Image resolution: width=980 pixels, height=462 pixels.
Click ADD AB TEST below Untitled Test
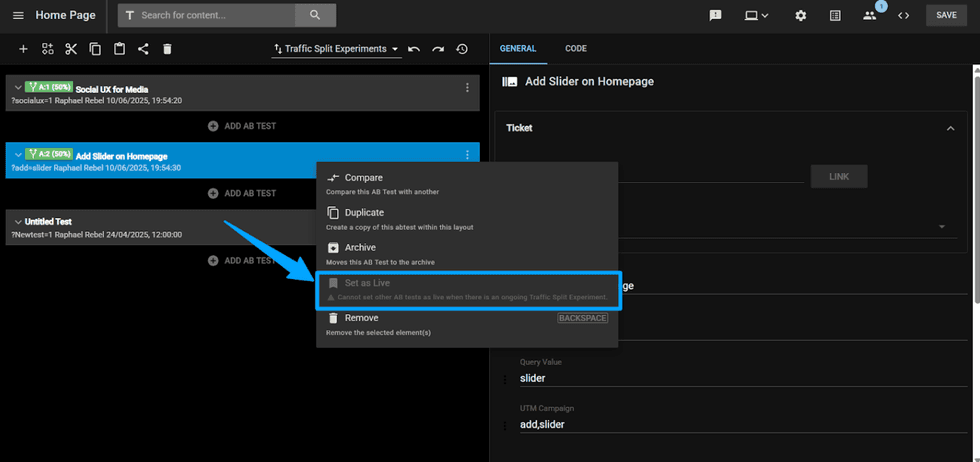pos(242,261)
